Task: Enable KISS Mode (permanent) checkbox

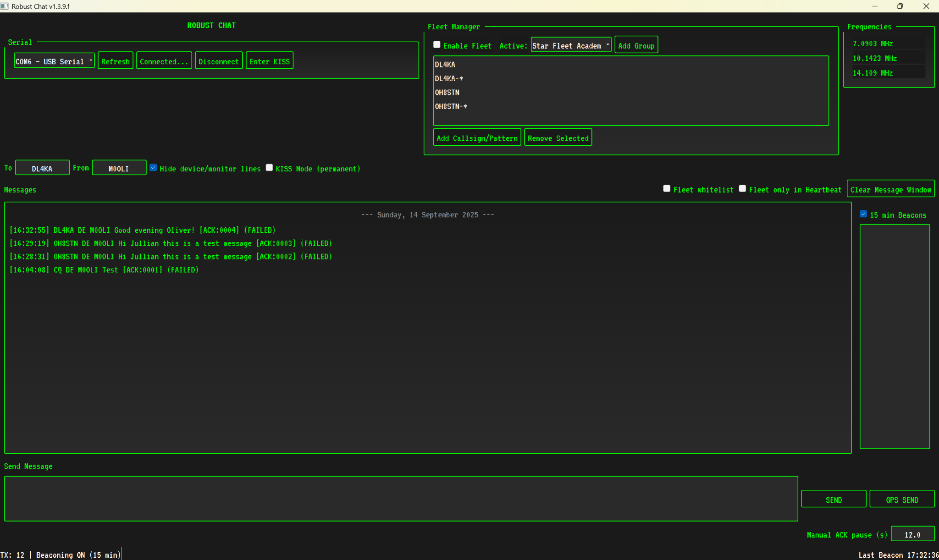Action: 269,168
